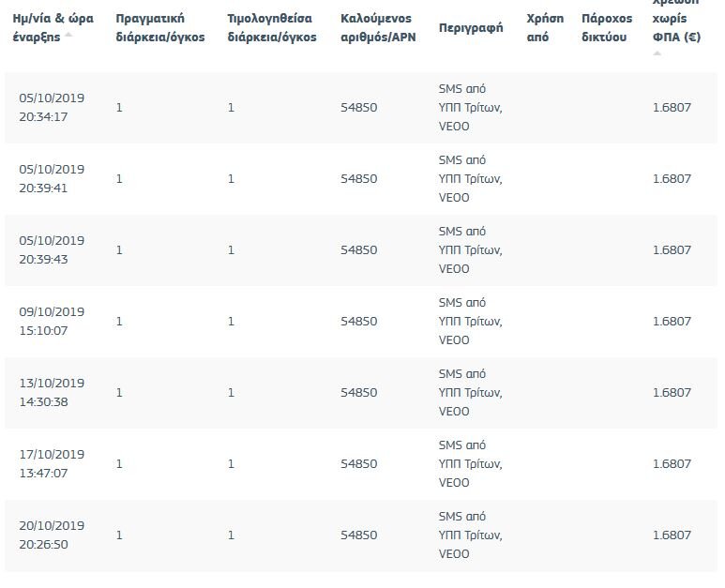Click sort arrow next to Ημ/νία & ώρα έναρξης

(68, 35)
